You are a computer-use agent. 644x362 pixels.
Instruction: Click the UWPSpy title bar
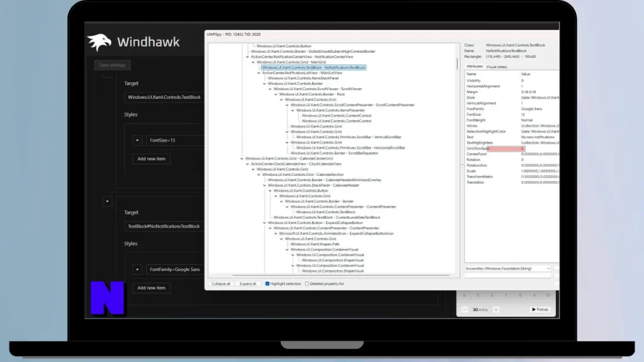point(382,35)
